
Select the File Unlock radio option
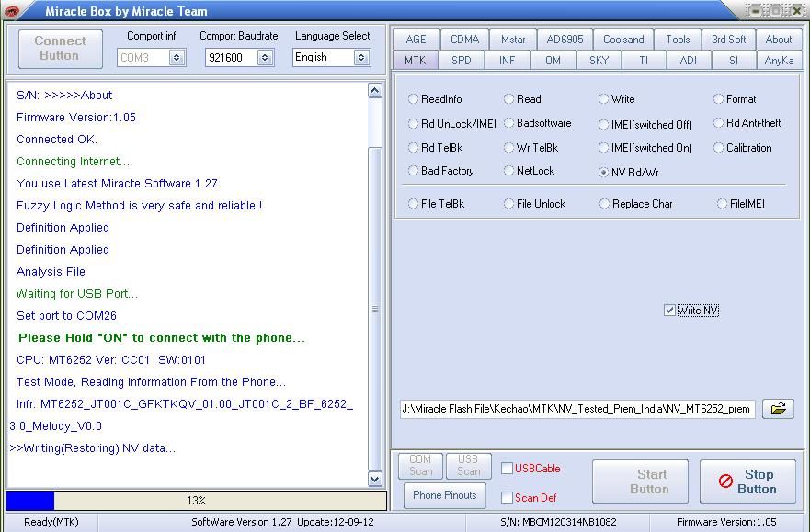click(508, 204)
